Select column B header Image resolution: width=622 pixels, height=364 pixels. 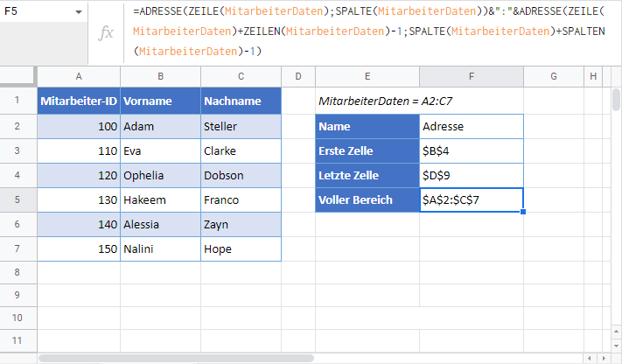pos(160,77)
